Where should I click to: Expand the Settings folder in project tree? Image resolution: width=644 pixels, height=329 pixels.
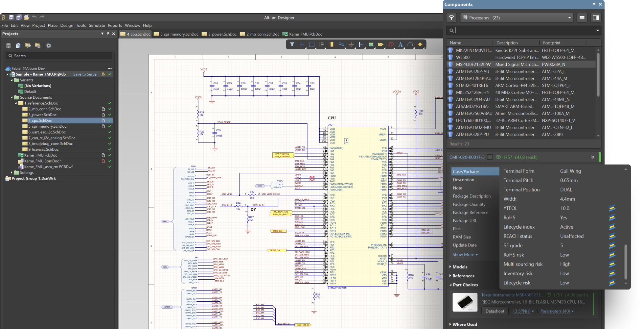point(12,172)
